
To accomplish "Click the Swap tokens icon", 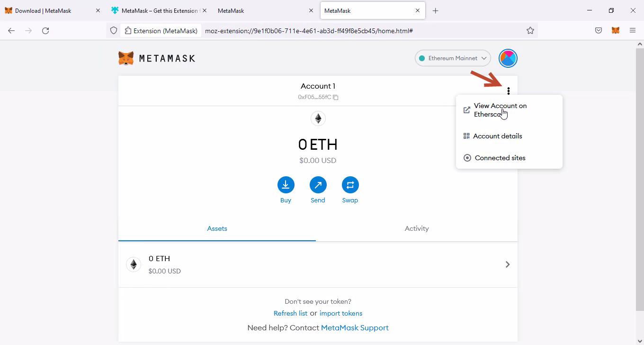I will coord(350,185).
